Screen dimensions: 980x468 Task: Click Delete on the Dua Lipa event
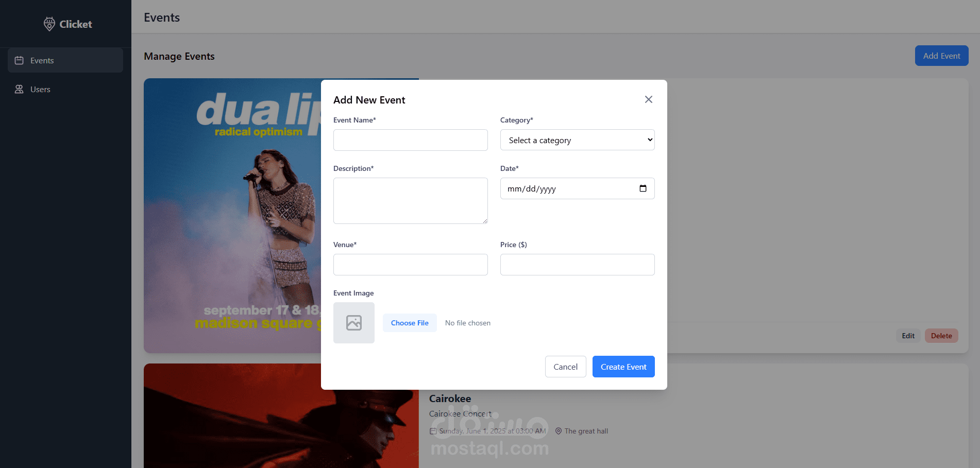(x=941, y=336)
